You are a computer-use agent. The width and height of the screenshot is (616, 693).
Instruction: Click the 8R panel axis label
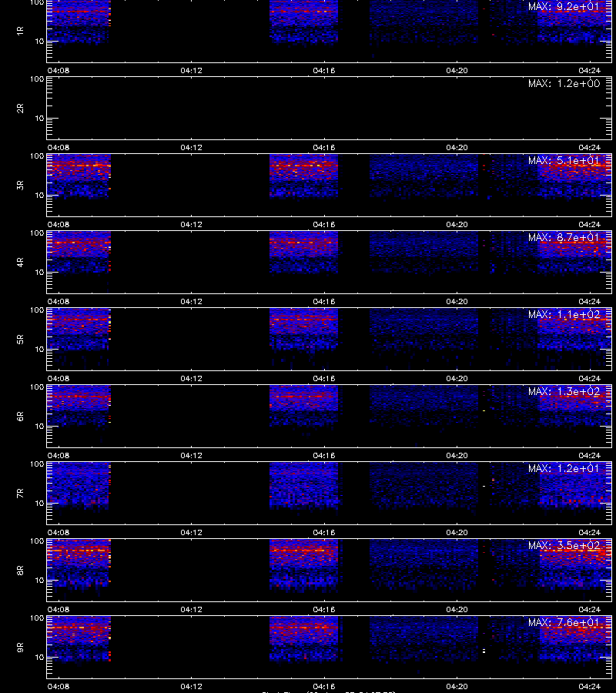tap(20, 570)
